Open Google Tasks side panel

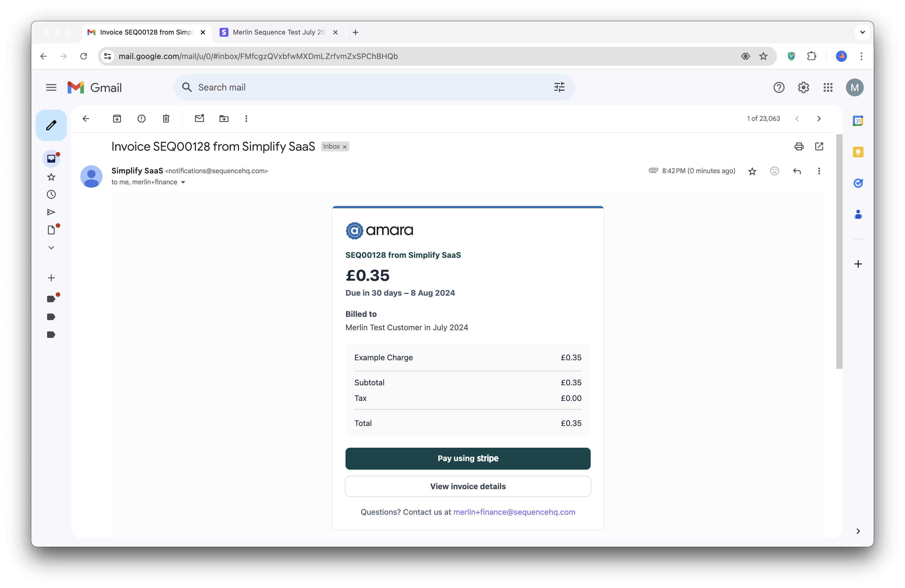click(x=858, y=183)
